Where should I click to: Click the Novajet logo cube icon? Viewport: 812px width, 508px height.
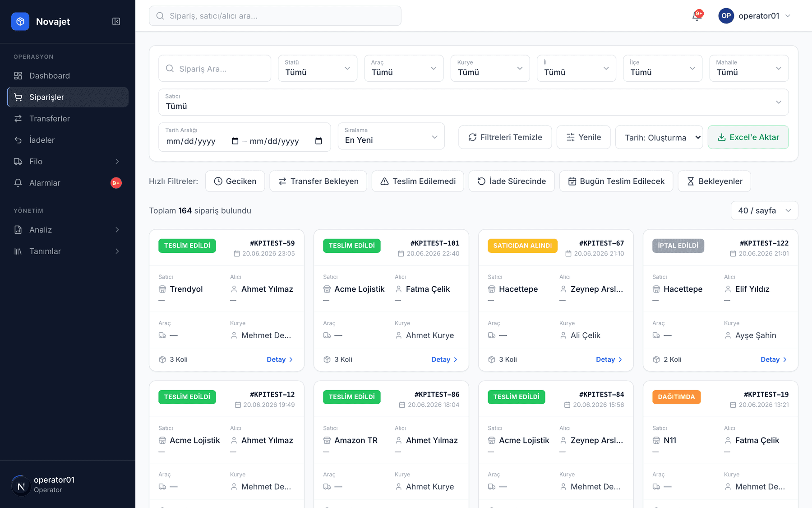pos(20,22)
